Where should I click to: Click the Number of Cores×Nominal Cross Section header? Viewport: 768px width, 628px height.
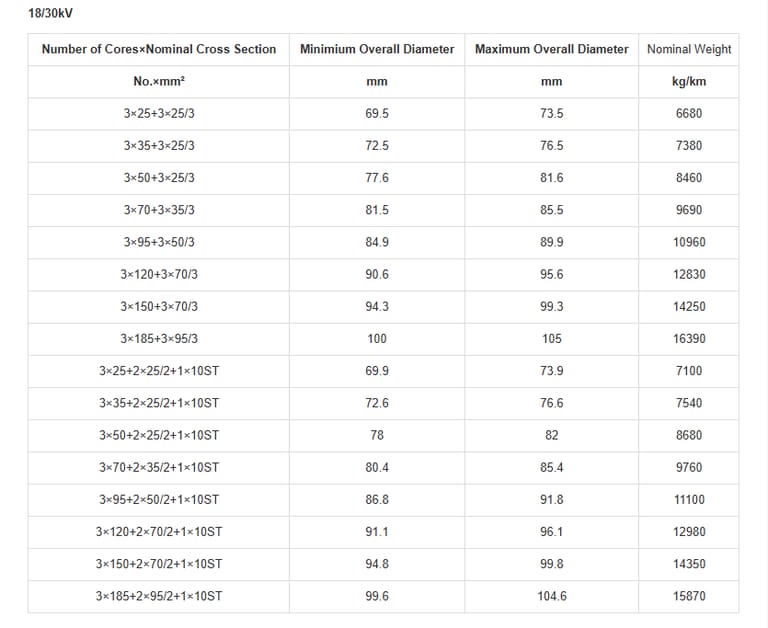click(x=159, y=49)
